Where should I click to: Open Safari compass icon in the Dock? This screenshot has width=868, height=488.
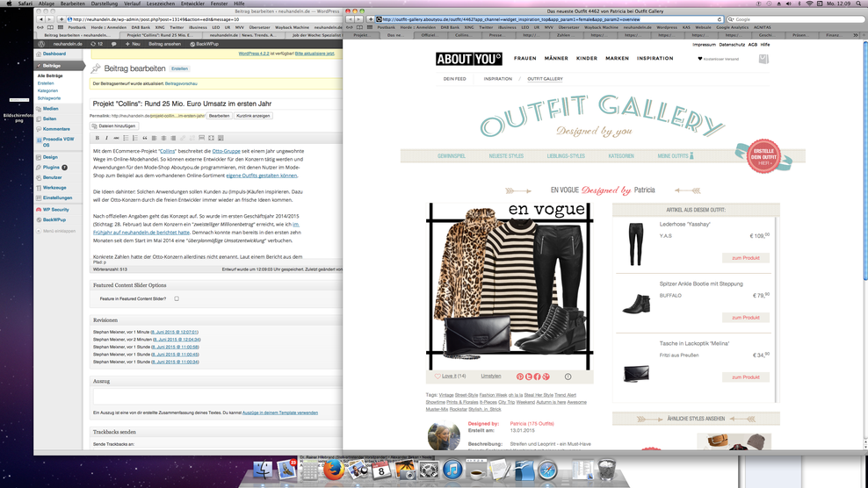[548, 470]
